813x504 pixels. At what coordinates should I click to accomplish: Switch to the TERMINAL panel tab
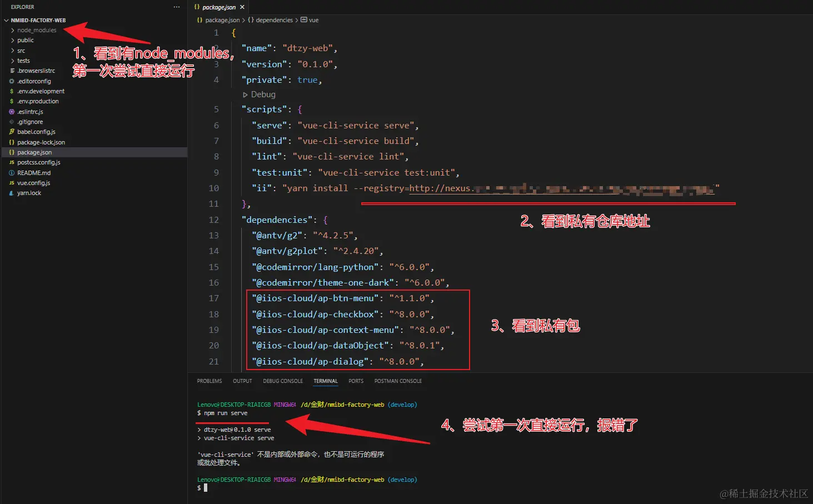coord(326,381)
